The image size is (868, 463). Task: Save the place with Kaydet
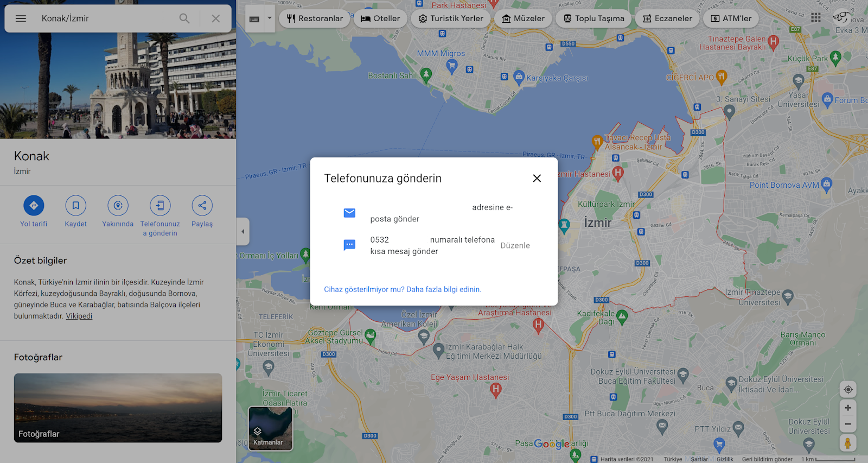coord(76,211)
